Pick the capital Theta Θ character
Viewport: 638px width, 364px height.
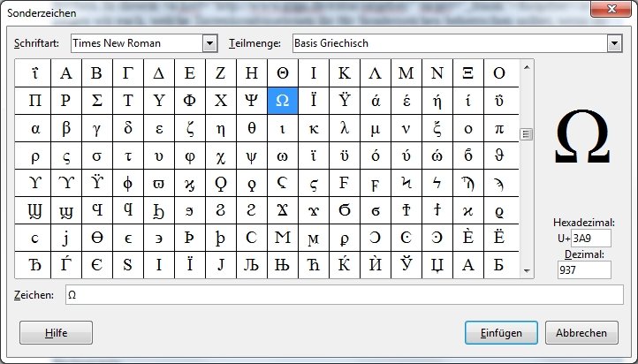(282, 73)
